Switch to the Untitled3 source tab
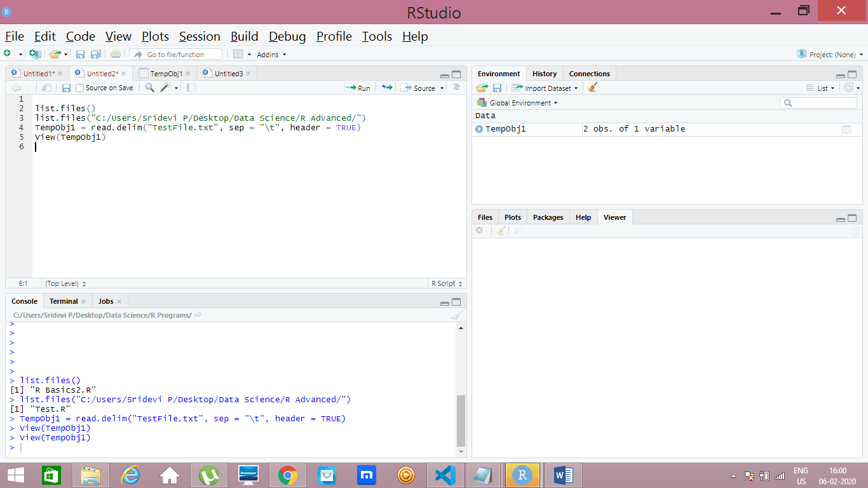Viewport: 868px width, 488px height. coord(229,74)
